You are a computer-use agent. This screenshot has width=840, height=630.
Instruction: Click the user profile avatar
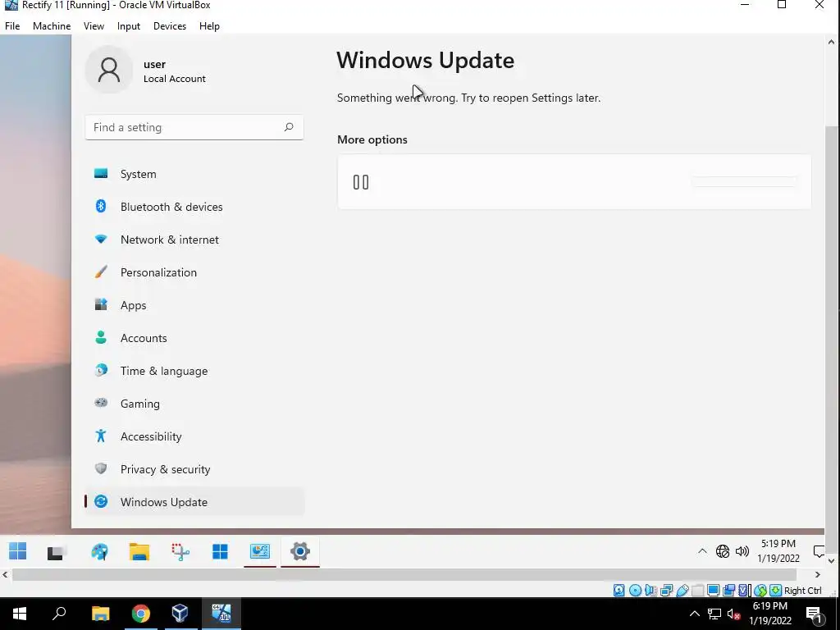[x=109, y=71]
